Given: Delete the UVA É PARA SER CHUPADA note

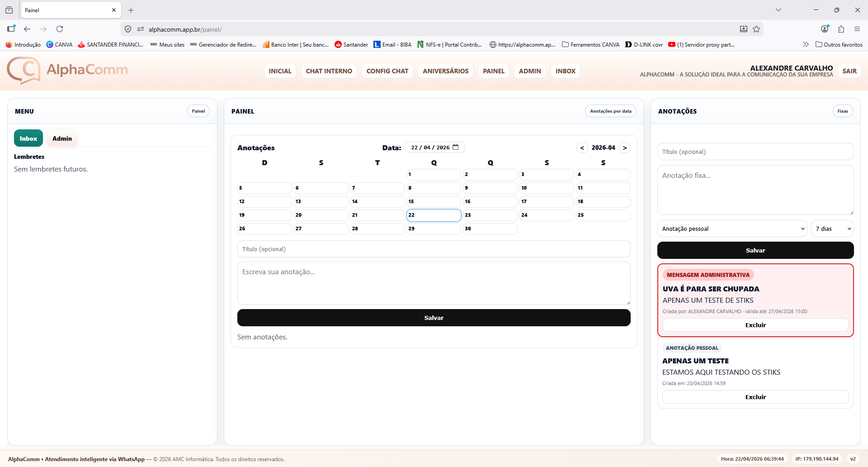Looking at the screenshot, I should pos(755,325).
